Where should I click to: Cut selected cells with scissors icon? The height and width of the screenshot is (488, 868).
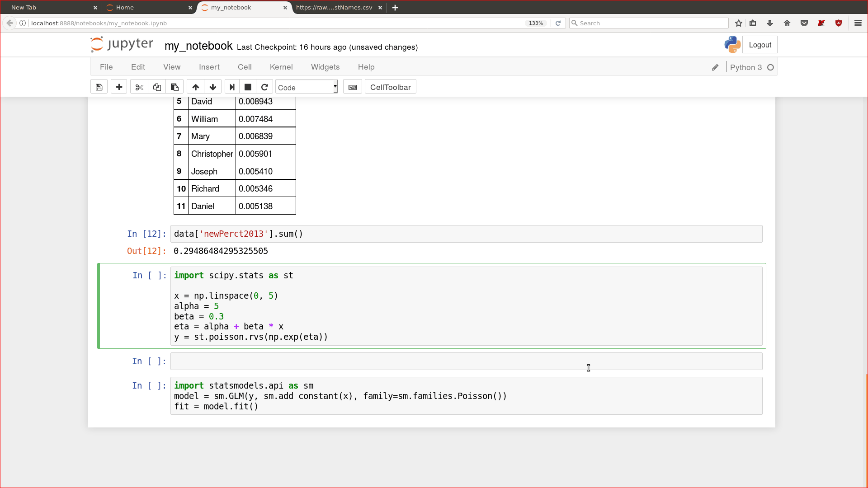coord(139,87)
